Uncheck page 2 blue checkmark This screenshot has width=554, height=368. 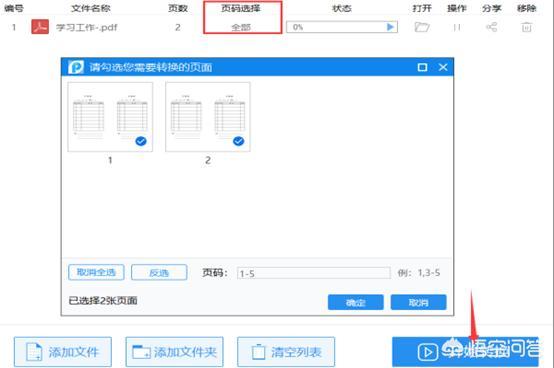[x=238, y=141]
